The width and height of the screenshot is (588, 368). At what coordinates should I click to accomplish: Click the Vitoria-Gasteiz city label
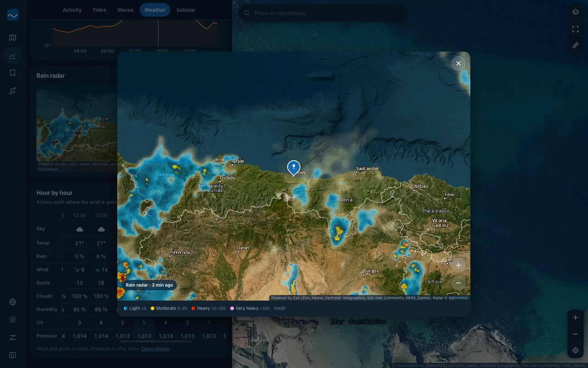440,223
